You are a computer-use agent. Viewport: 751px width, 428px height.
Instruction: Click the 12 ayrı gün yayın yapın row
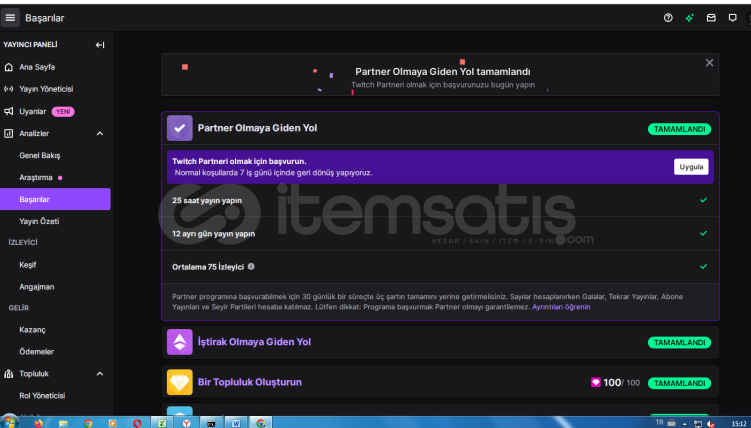coord(440,234)
